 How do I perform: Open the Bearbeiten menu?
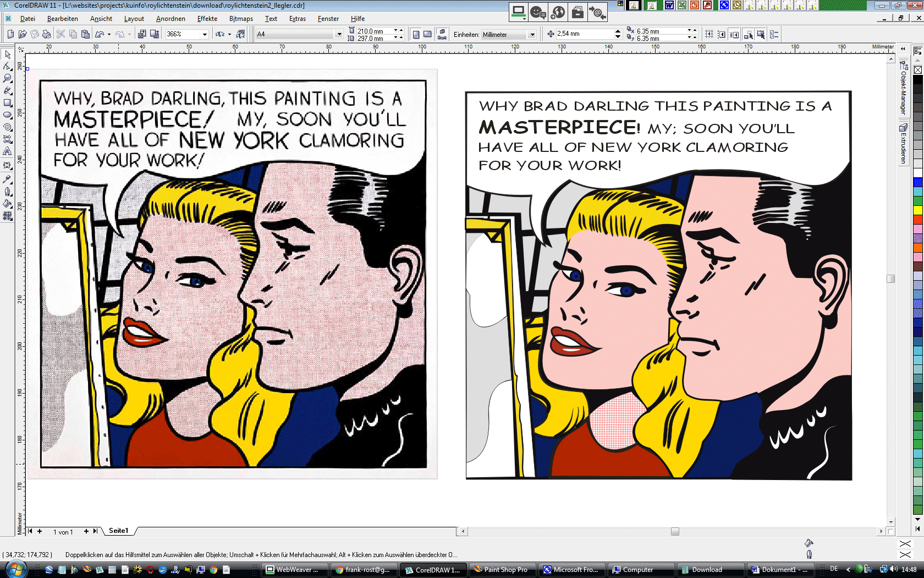pos(63,19)
